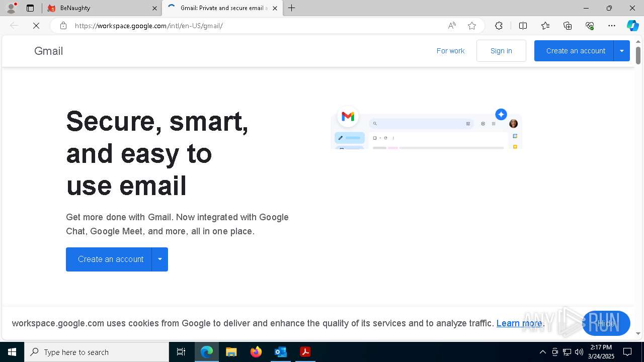Open volume control in tray
Viewport: 644px width, 362px height.
point(579,352)
